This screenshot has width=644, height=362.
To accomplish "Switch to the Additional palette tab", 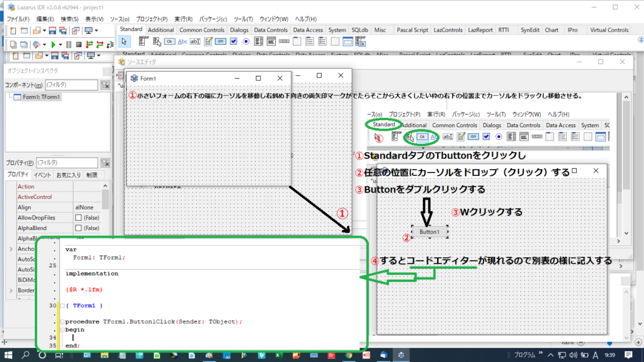I will coord(161,30).
